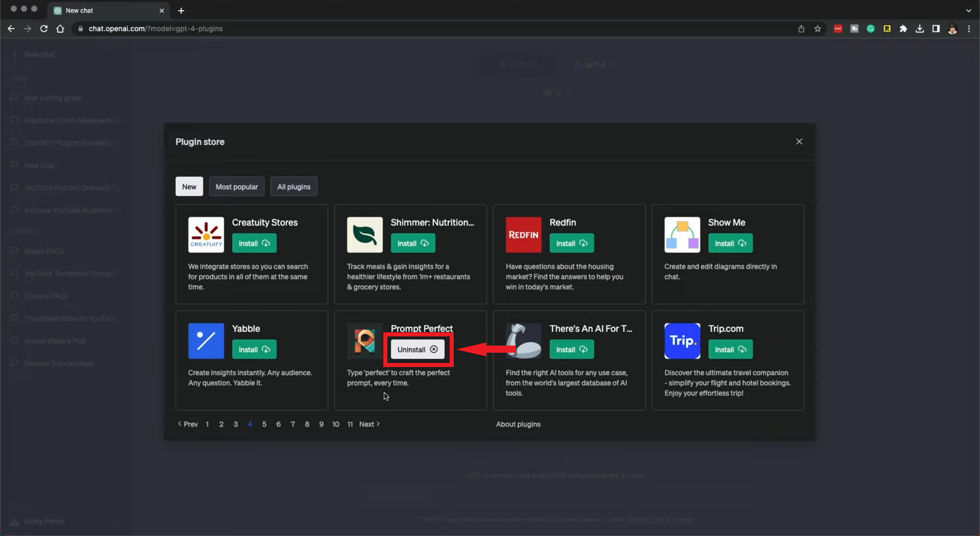Switch to the Most popular tab
Viewport: 980px width, 536px height.
pyautogui.click(x=236, y=187)
